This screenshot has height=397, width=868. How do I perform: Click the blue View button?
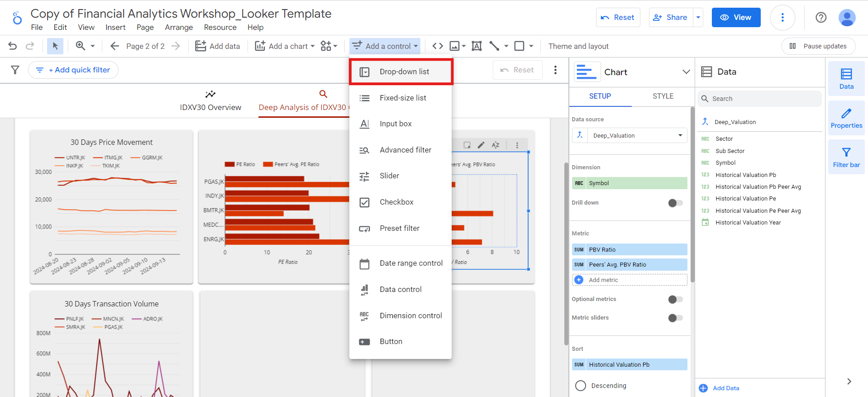click(x=736, y=18)
